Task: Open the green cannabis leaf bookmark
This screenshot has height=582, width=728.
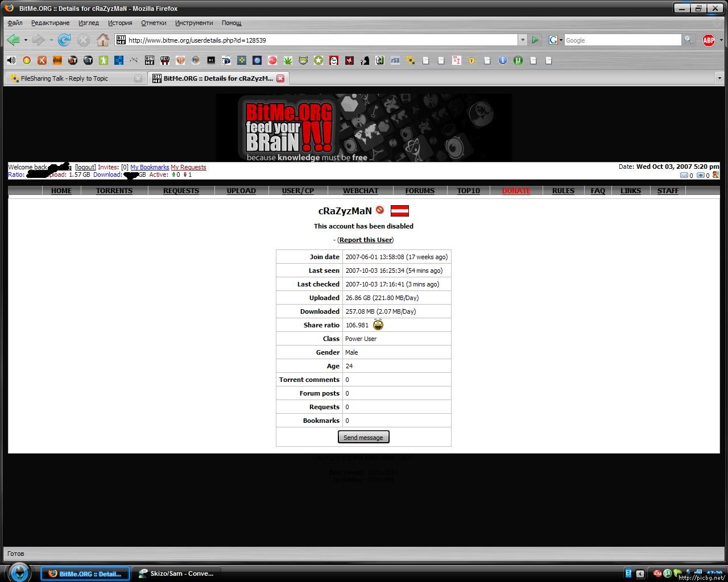Action: [x=288, y=60]
